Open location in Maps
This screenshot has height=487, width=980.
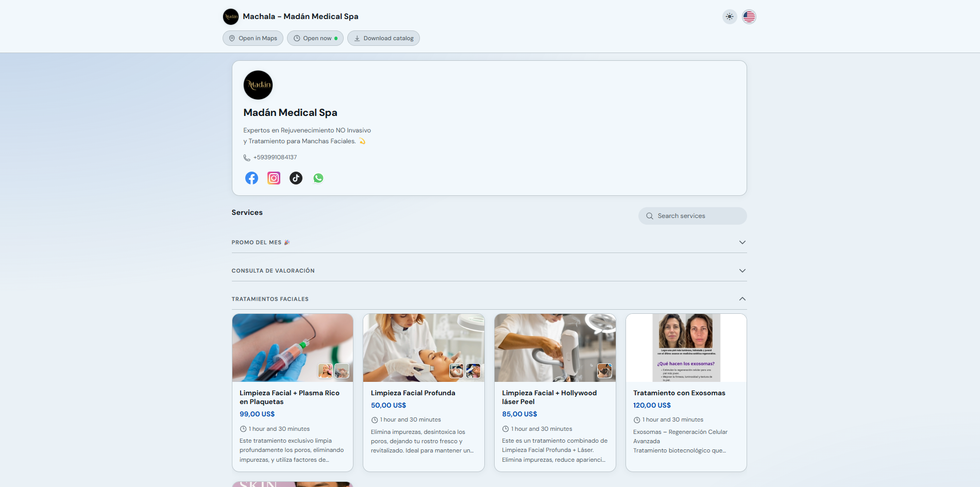point(253,38)
